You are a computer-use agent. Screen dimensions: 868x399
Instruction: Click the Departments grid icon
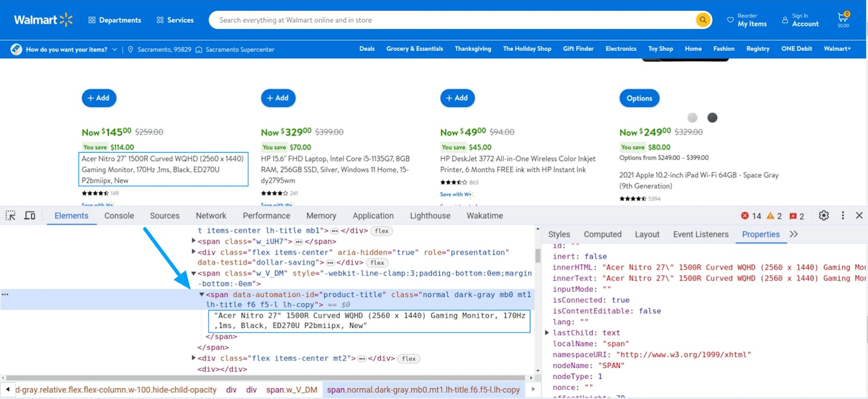[x=92, y=20]
